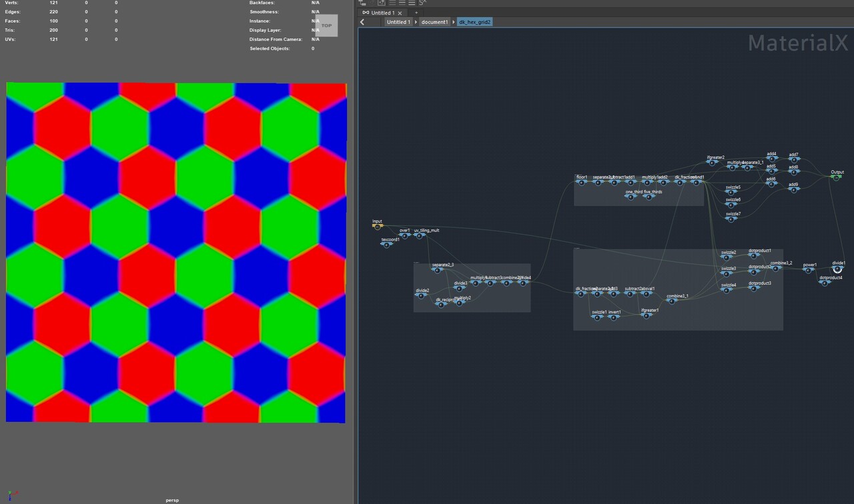Select the swizzle1 node

(x=598, y=317)
